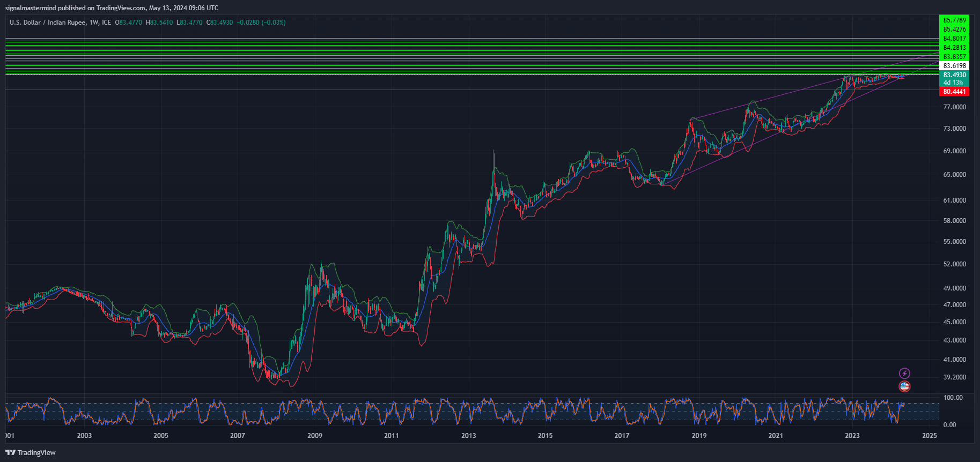Click the 2003 time axis label
This screenshot has width=980, height=462.
coord(84,436)
